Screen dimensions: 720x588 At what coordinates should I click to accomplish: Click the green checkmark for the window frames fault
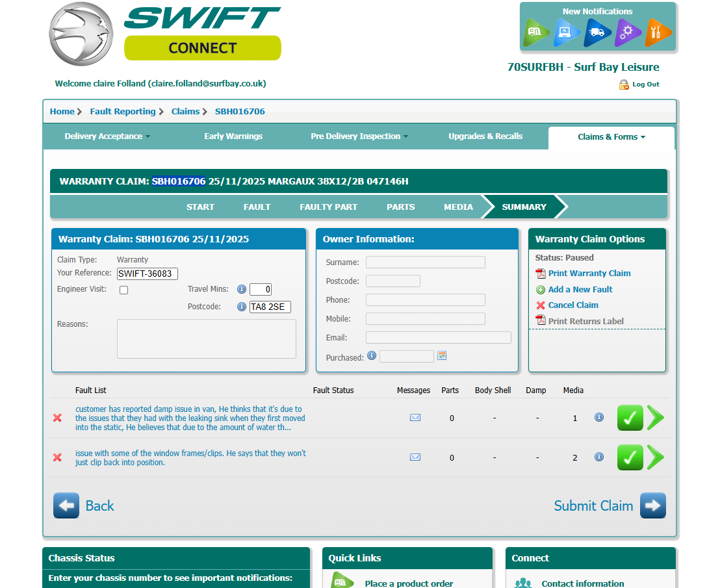(x=630, y=457)
